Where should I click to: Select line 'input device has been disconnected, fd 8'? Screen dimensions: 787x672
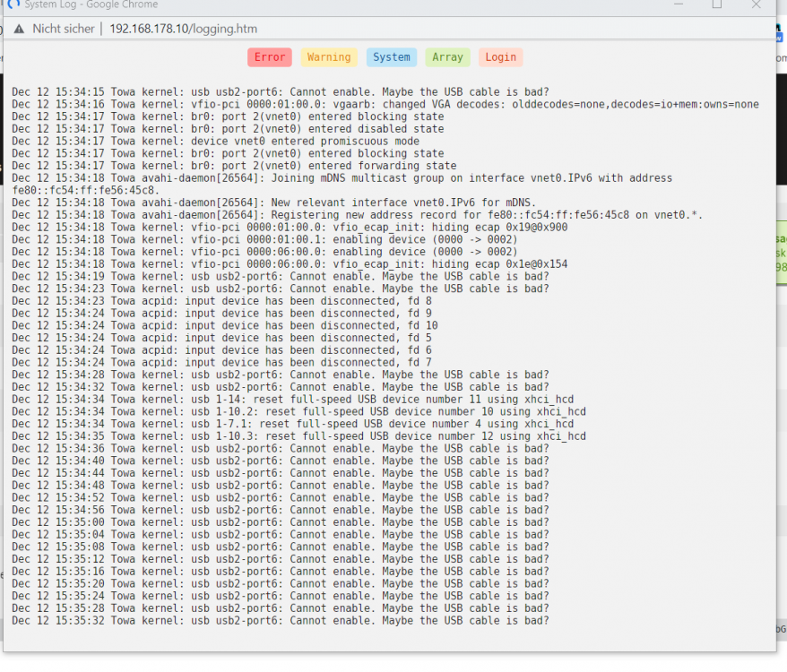(x=221, y=301)
